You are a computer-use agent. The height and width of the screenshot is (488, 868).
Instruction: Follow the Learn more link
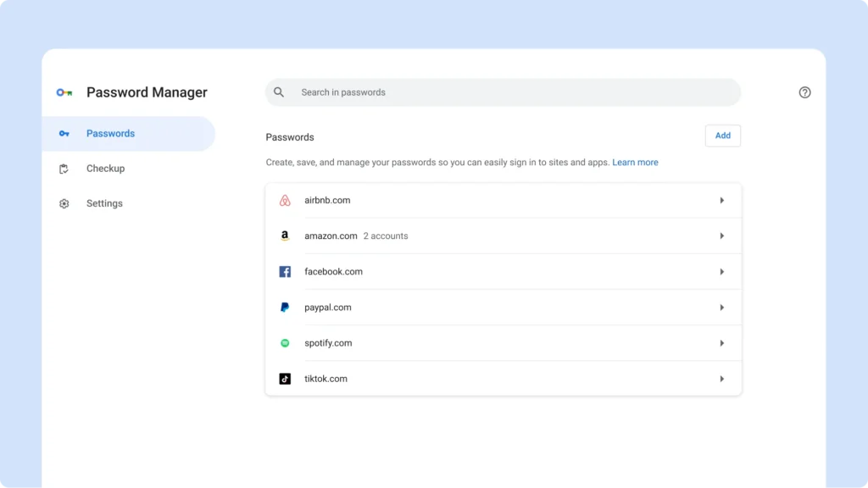tap(635, 162)
